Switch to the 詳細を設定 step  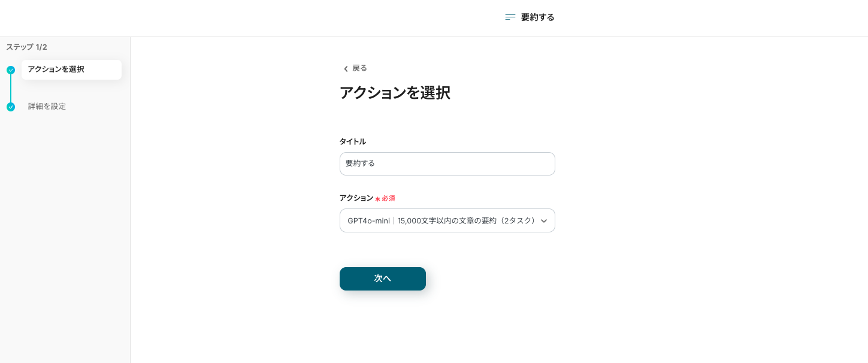[x=47, y=107]
